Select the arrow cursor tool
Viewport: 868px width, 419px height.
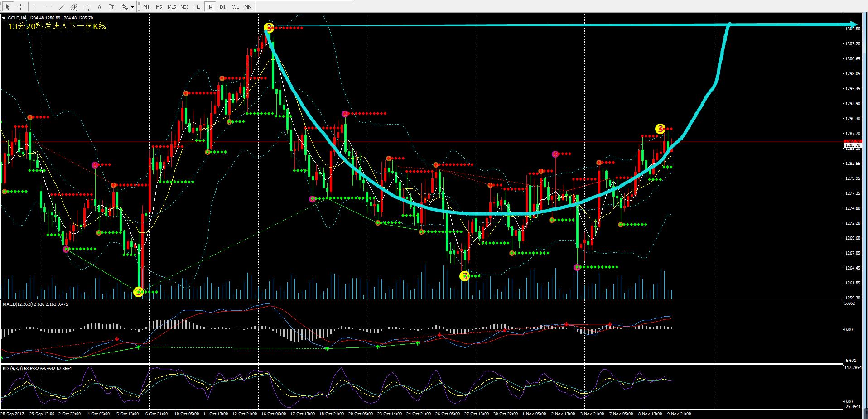click(8, 7)
